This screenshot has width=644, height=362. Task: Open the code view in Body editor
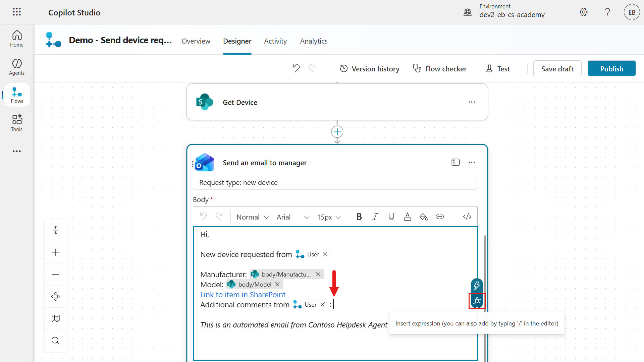467,217
